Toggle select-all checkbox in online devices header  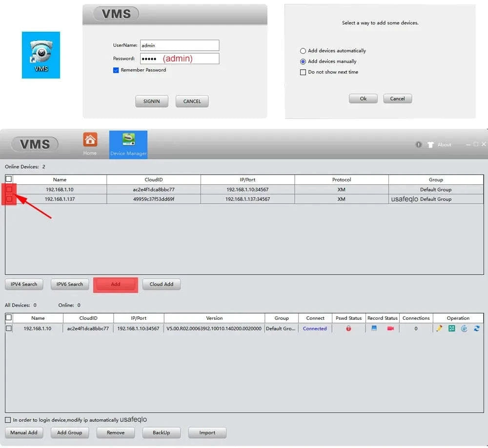[x=9, y=179]
